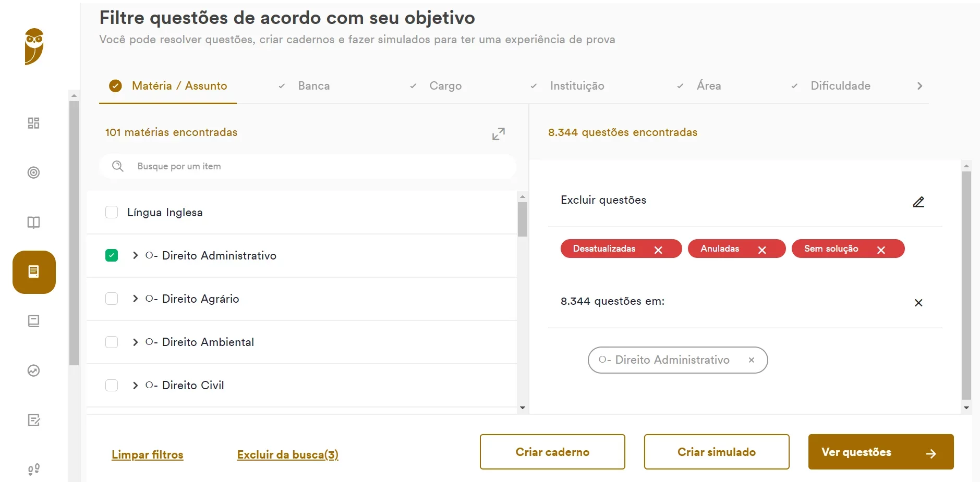Check the Direito Ambiental checkbox

click(112, 342)
